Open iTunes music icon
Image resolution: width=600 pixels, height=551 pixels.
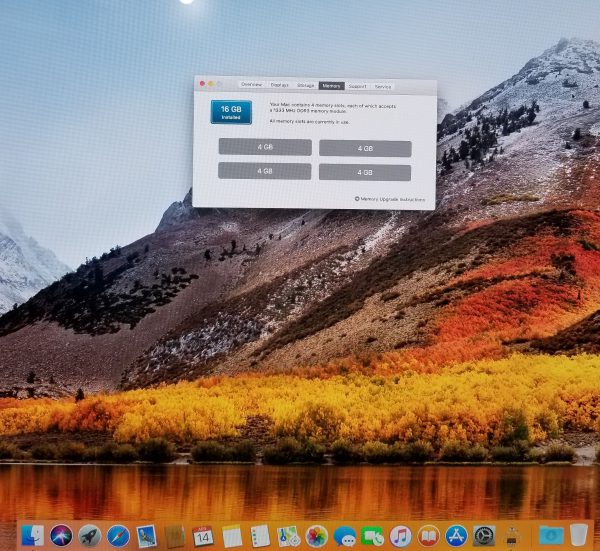coord(401,535)
